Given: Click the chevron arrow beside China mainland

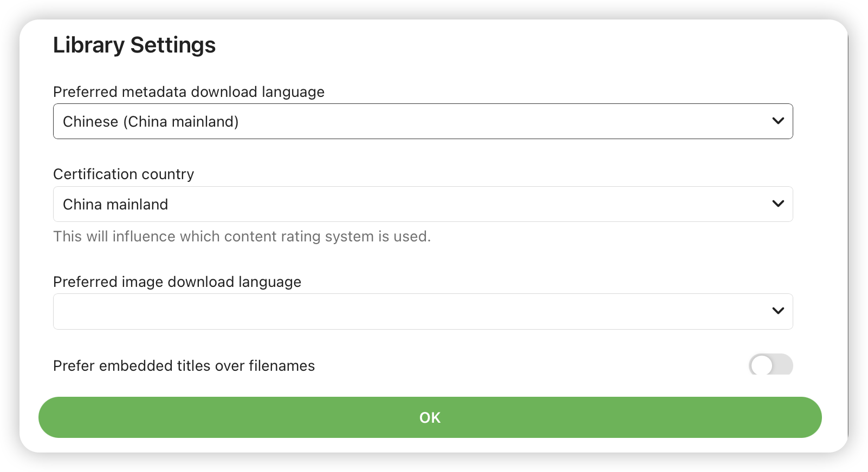Looking at the screenshot, I should (778, 204).
